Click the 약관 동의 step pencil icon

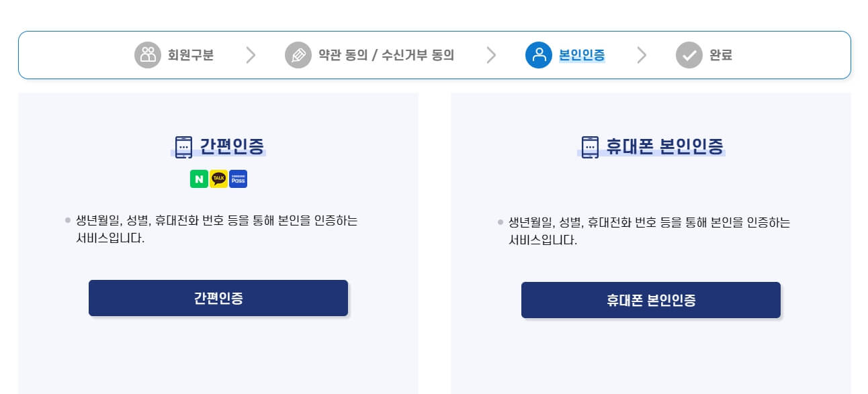coord(298,55)
